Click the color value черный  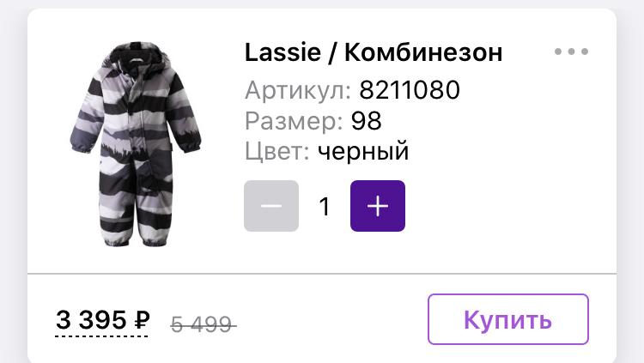[x=363, y=151]
